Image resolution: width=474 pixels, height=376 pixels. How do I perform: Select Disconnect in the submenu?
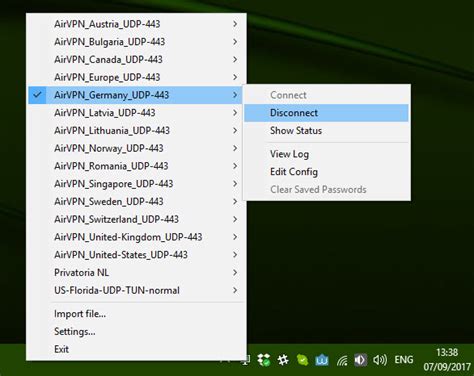pos(326,113)
